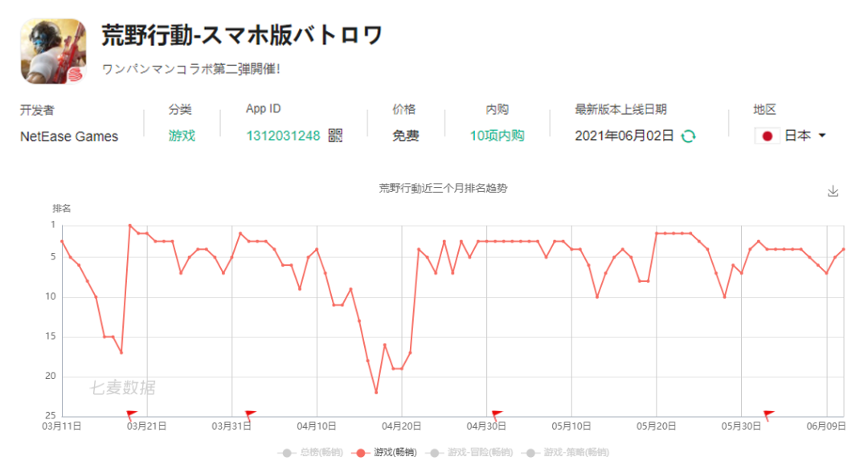Click the 免费 price value

(406, 136)
